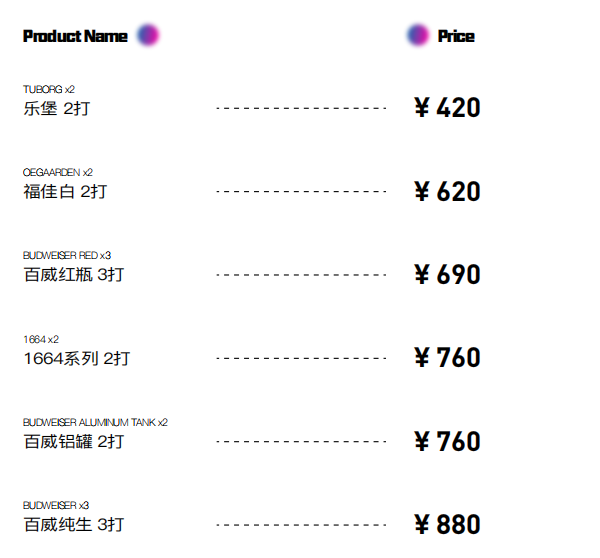Image resolution: width=600 pixels, height=558 pixels.
Task: Click the BUDWEISER RED x3 label
Action: 67,255
